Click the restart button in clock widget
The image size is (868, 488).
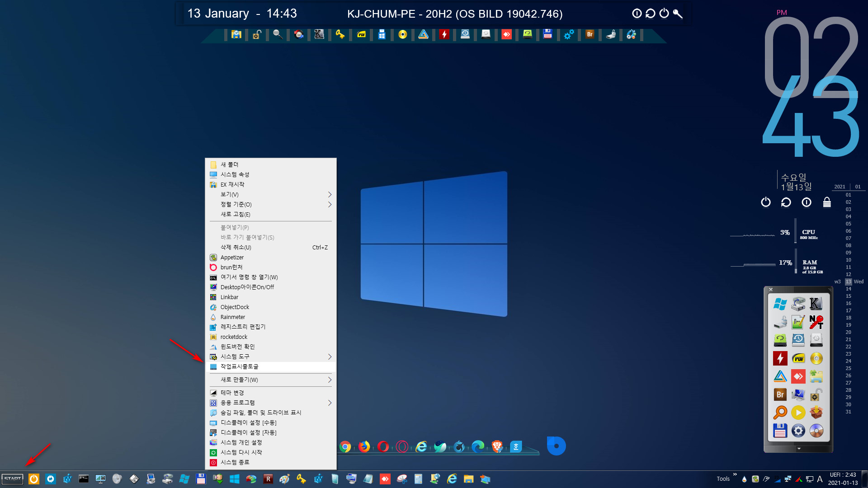786,202
